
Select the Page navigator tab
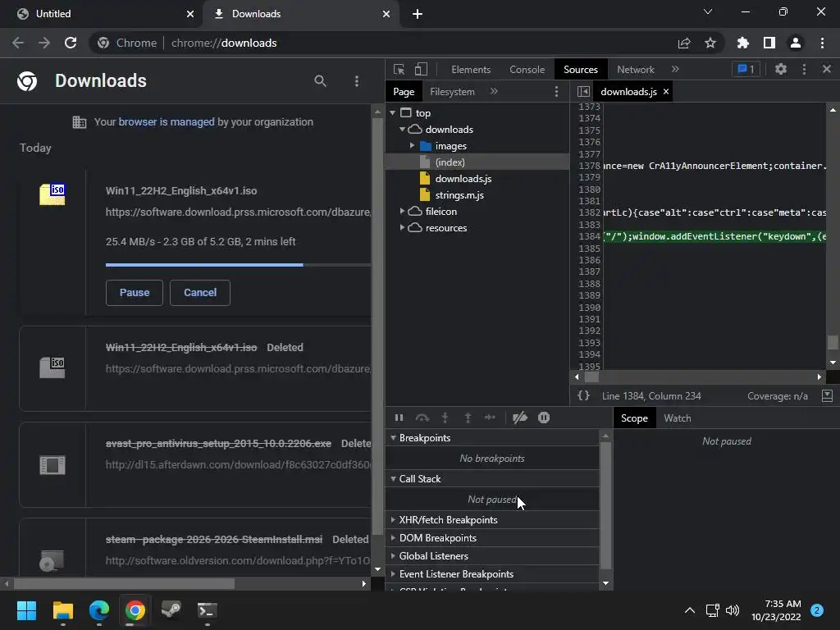tap(404, 92)
